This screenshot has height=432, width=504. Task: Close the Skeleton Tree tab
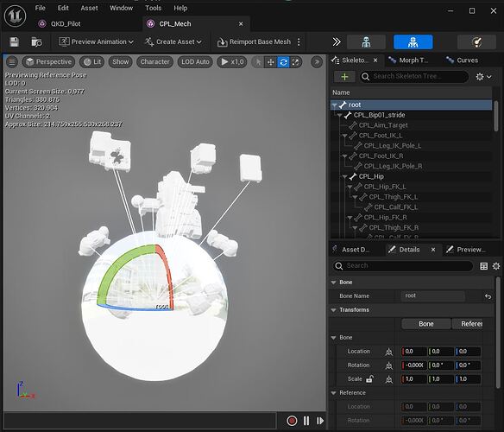pyautogui.click(x=375, y=60)
